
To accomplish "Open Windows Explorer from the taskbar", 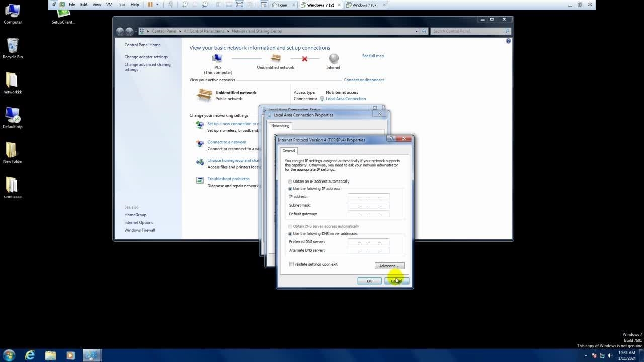I will coord(50,355).
